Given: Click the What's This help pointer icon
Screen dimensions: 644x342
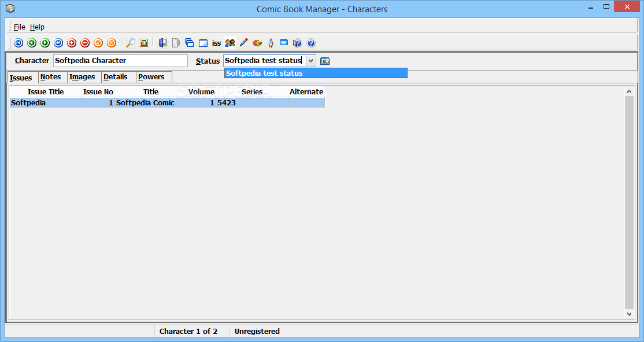Looking at the screenshot, I should [x=297, y=43].
